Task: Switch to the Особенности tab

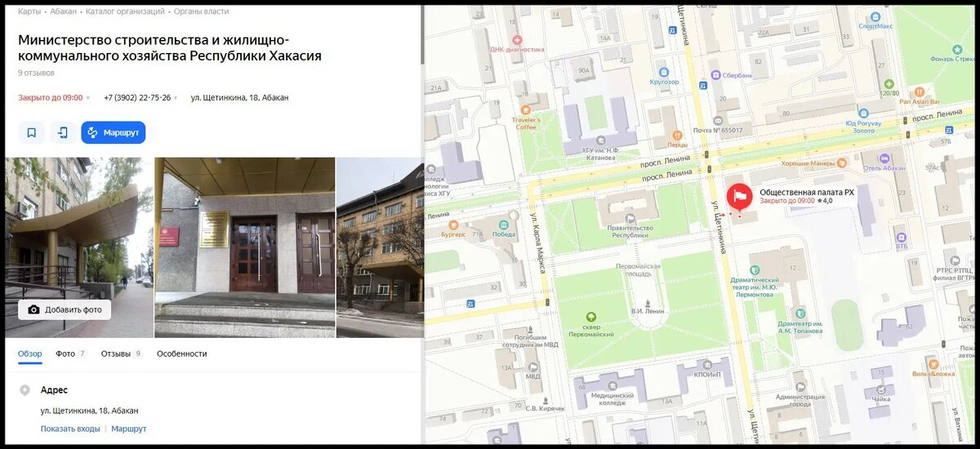Action: coord(182,353)
